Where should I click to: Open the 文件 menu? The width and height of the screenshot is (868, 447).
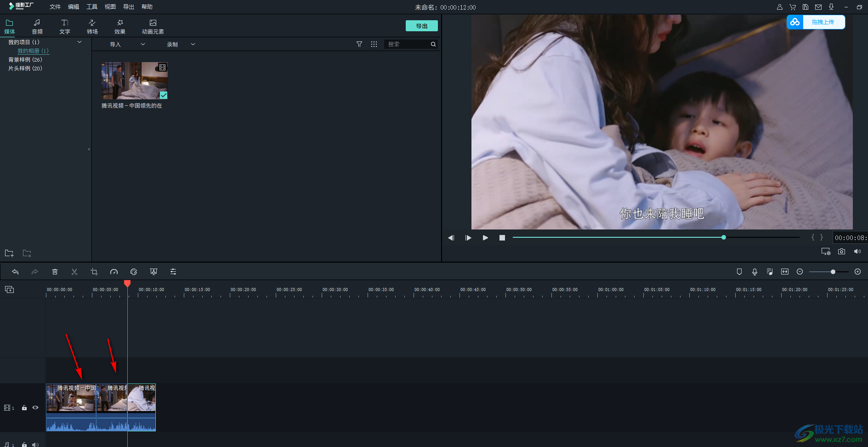coord(55,7)
